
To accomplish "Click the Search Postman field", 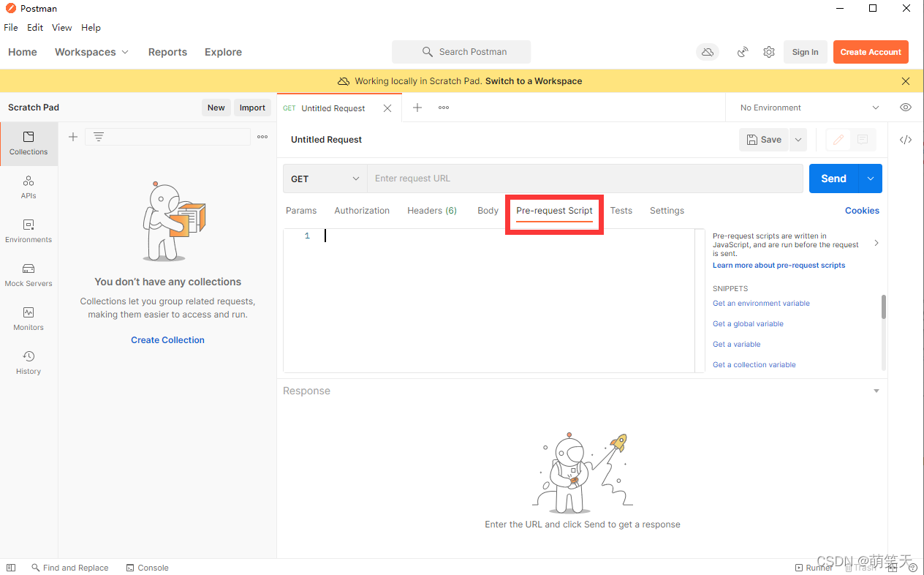I will point(461,52).
